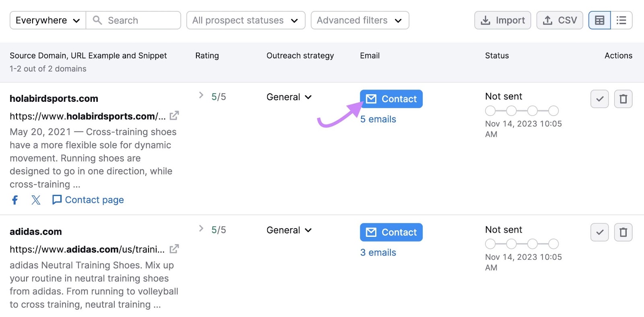644x317 pixels.
Task: Switch to table view icon
Action: (600, 20)
